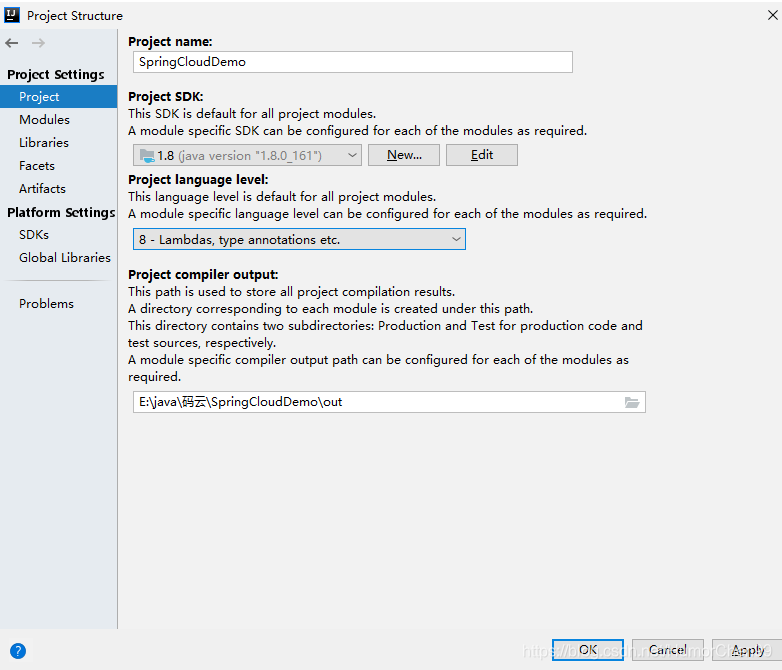This screenshot has height=670, width=782.
Task: Close the Project Structure dialog
Action: [773, 15]
